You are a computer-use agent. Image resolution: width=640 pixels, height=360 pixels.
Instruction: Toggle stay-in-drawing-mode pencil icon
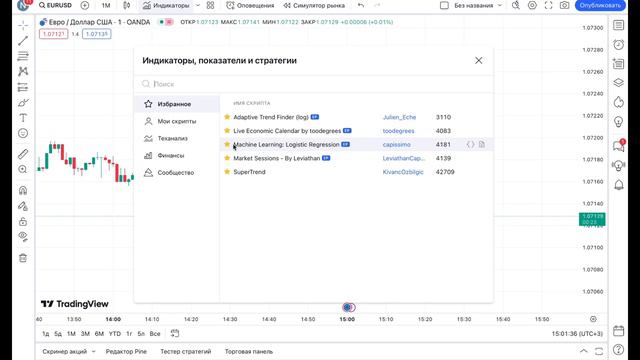tap(23, 206)
